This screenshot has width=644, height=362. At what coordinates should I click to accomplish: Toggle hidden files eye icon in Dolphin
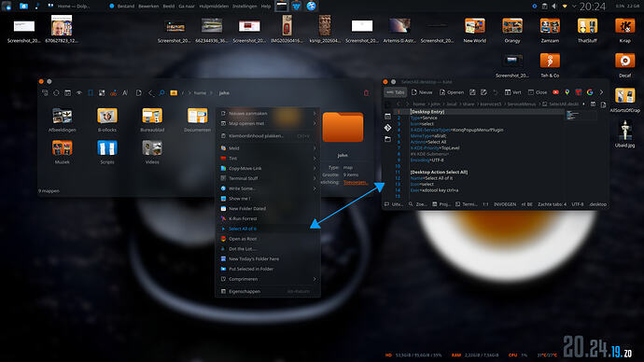tap(78, 93)
